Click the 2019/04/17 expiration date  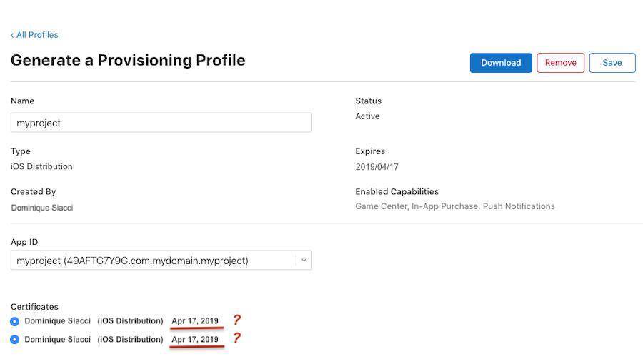(377, 167)
